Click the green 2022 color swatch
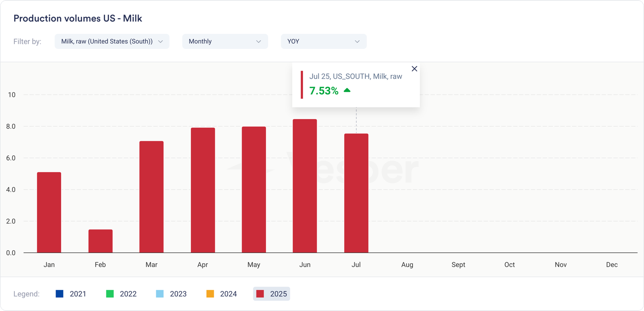The height and width of the screenshot is (311, 644). click(x=109, y=294)
